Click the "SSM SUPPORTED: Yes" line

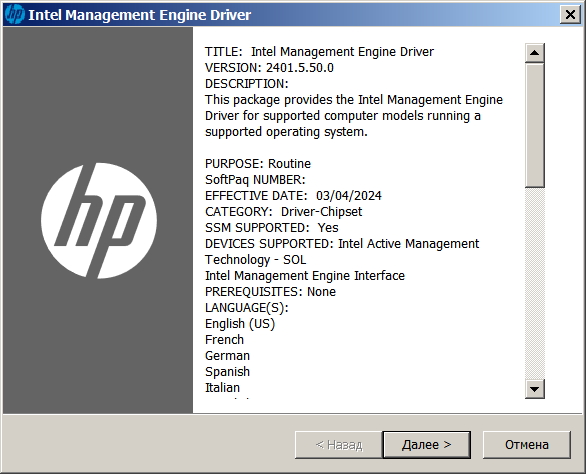(x=271, y=228)
